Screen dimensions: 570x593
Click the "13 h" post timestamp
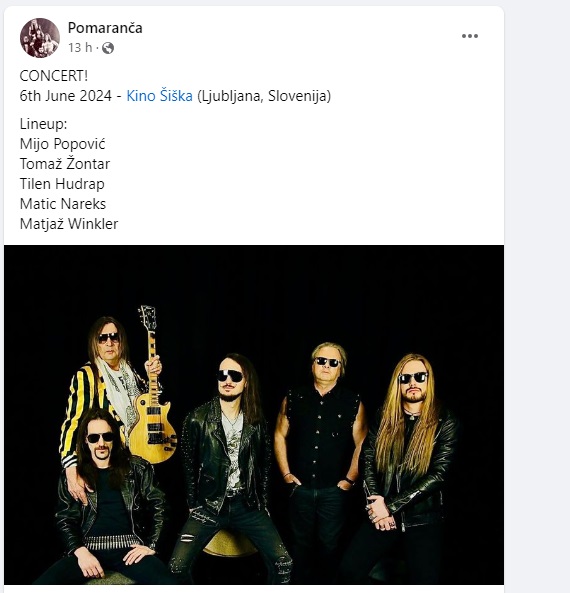pos(80,48)
